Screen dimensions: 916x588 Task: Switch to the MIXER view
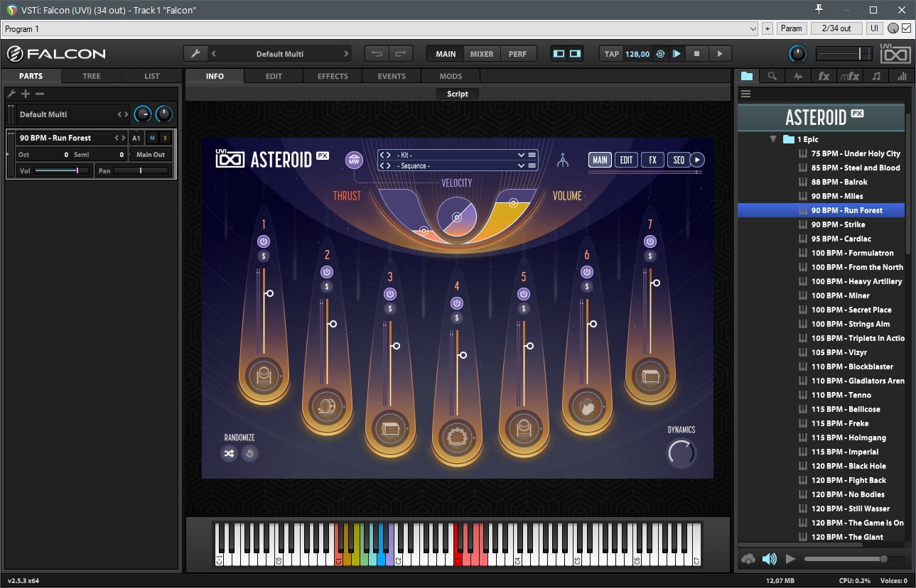(x=481, y=54)
